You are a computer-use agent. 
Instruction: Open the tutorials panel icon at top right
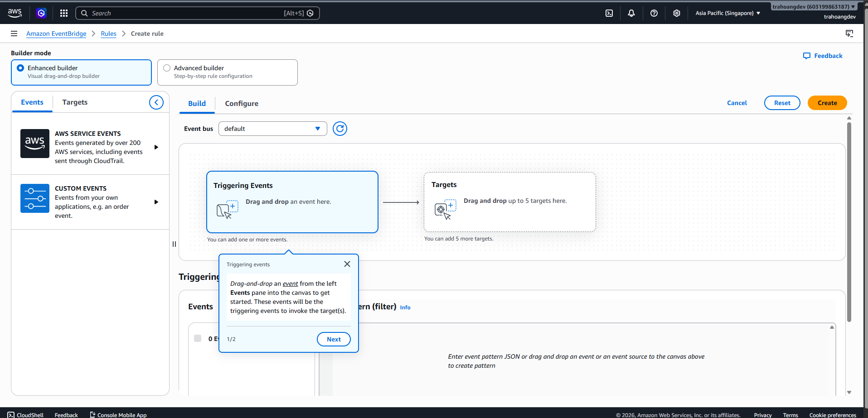click(849, 34)
